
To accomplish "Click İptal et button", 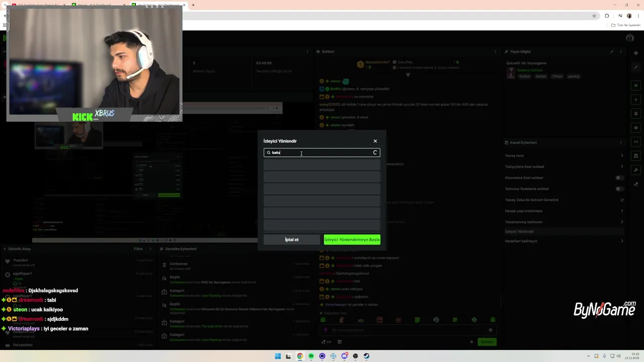I will point(292,240).
